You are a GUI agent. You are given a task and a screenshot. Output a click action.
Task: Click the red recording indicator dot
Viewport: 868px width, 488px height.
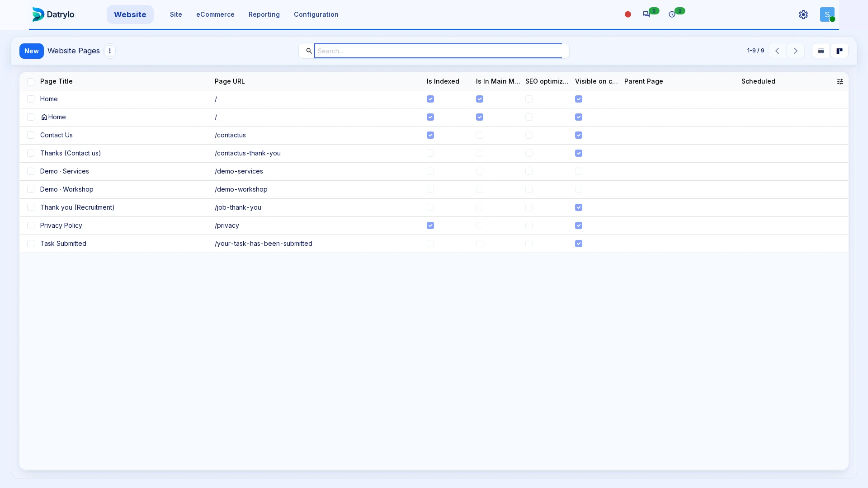628,14
